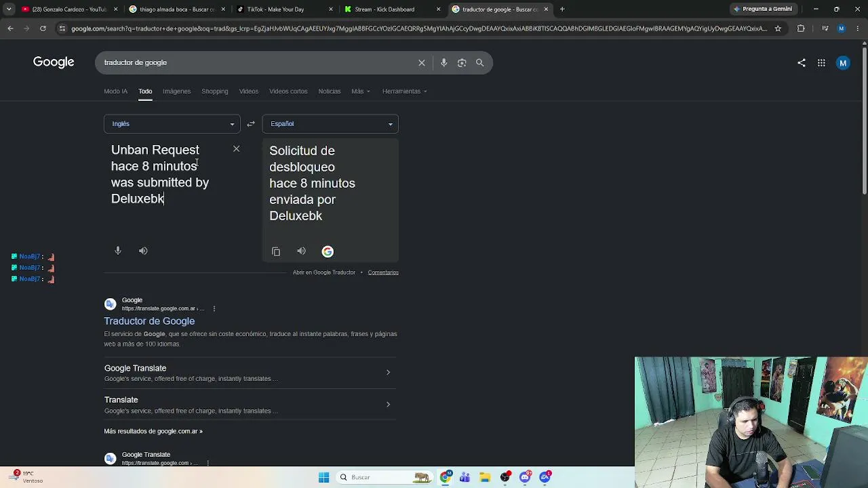
Task: Click Abrir en Google Traductor link
Action: click(x=324, y=272)
